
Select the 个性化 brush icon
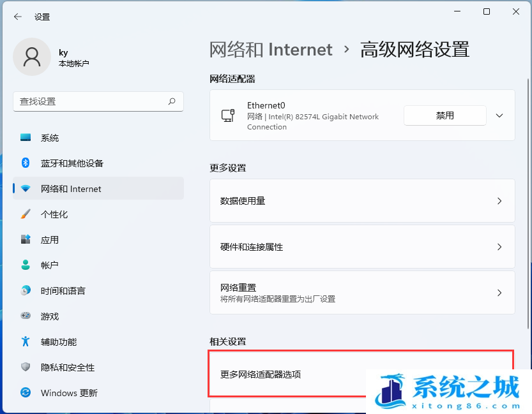point(26,214)
